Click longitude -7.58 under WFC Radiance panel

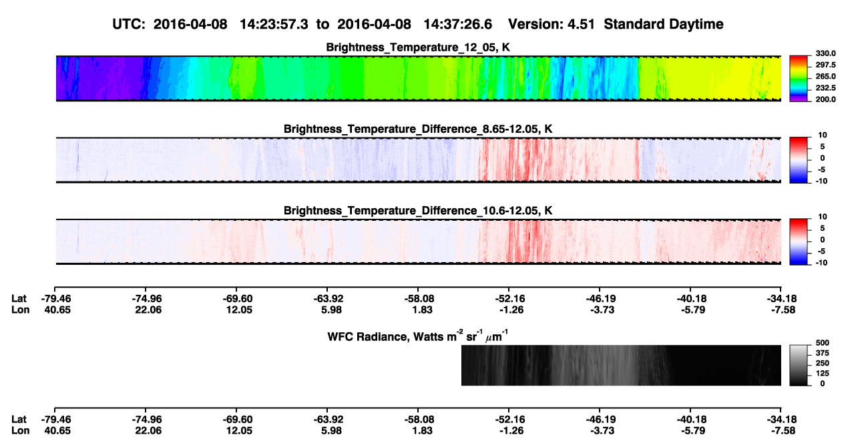(781, 430)
